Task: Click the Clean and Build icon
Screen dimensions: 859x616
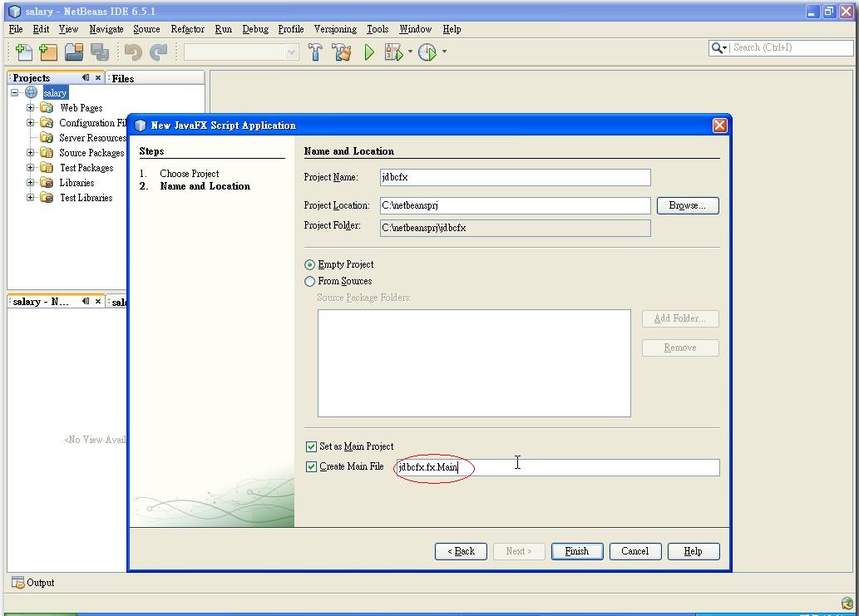Action: pos(342,52)
